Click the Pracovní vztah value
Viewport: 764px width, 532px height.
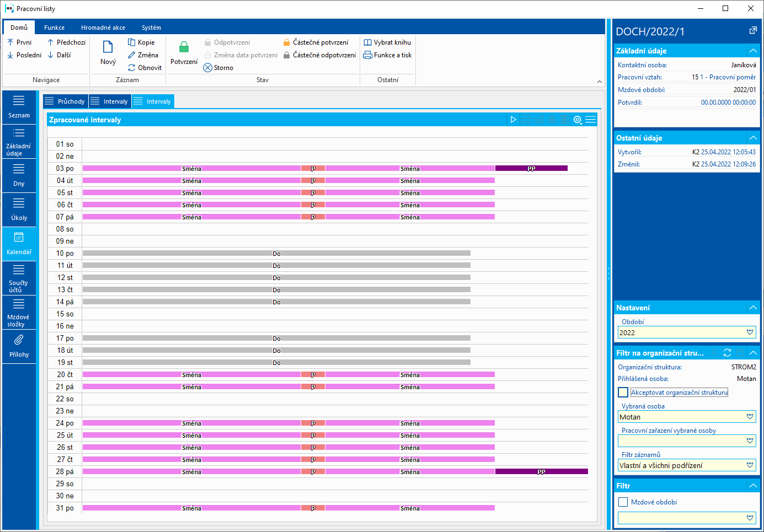point(724,77)
